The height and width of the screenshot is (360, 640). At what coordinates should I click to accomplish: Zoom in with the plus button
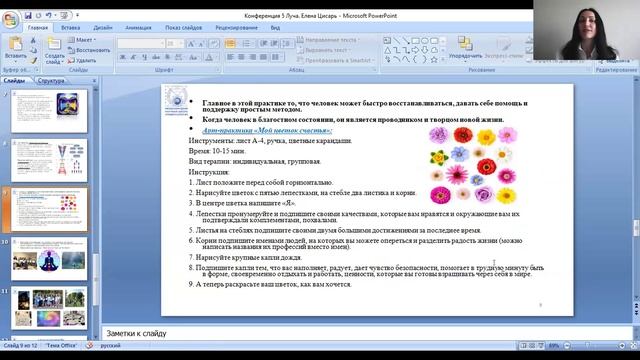[622, 346]
